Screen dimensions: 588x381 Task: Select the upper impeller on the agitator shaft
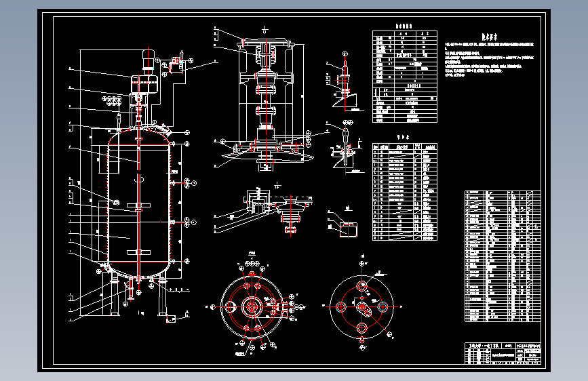point(138,205)
